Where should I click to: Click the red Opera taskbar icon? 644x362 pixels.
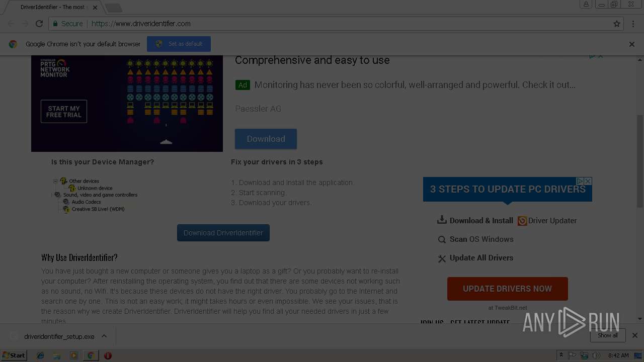pyautogui.click(x=108, y=355)
